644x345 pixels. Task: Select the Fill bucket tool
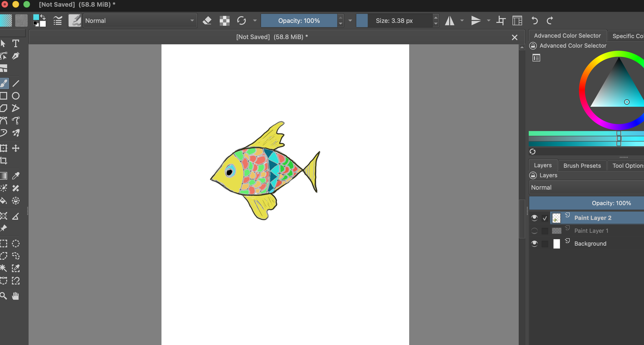pos(4,200)
